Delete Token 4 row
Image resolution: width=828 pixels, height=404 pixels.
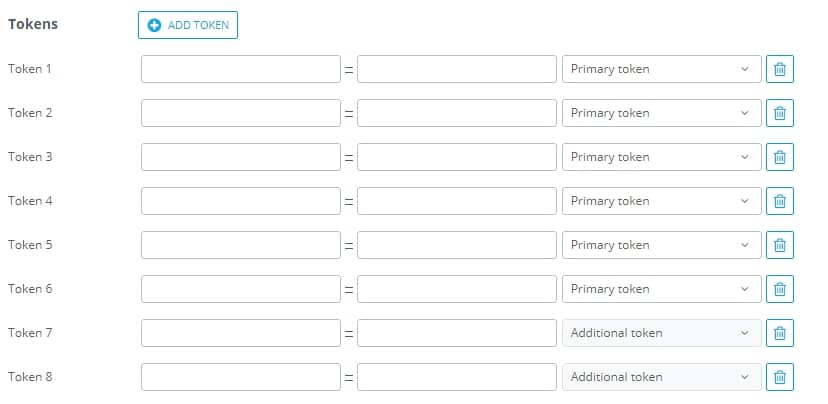779,201
